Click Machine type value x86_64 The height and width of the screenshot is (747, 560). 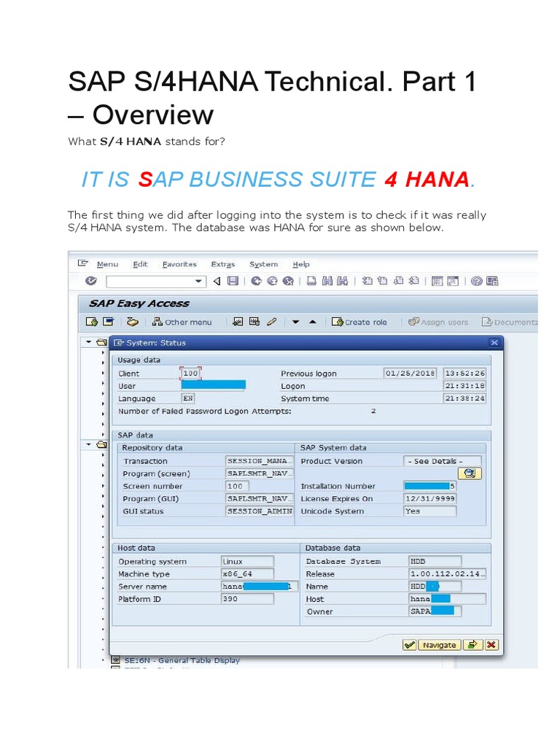(x=248, y=573)
